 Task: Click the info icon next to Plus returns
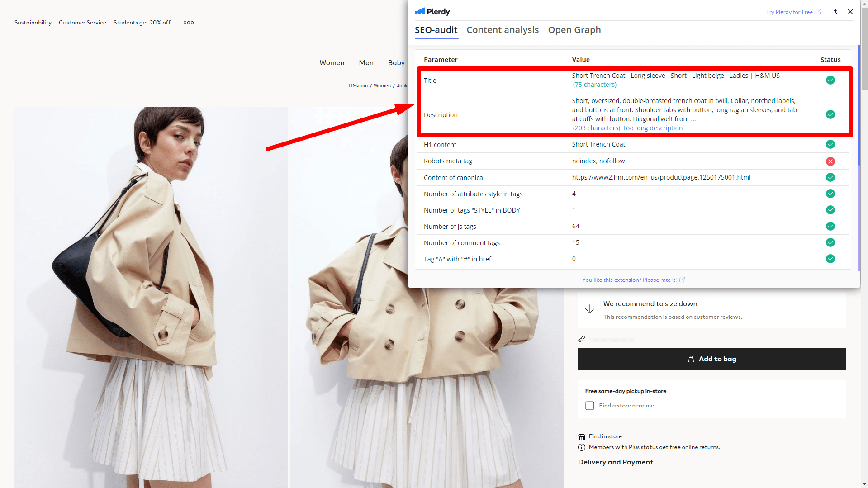582,447
